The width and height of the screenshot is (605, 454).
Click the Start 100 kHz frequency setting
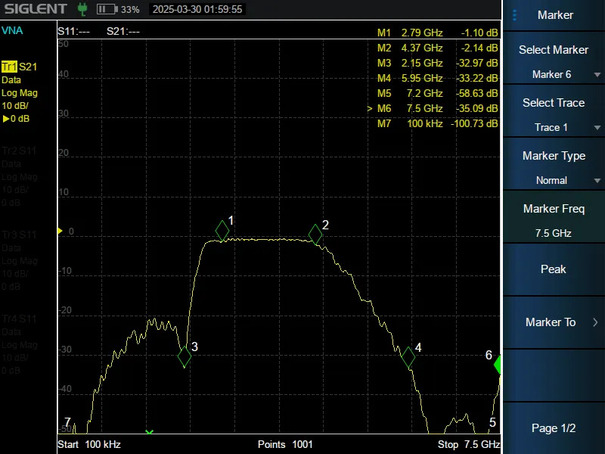(89, 444)
